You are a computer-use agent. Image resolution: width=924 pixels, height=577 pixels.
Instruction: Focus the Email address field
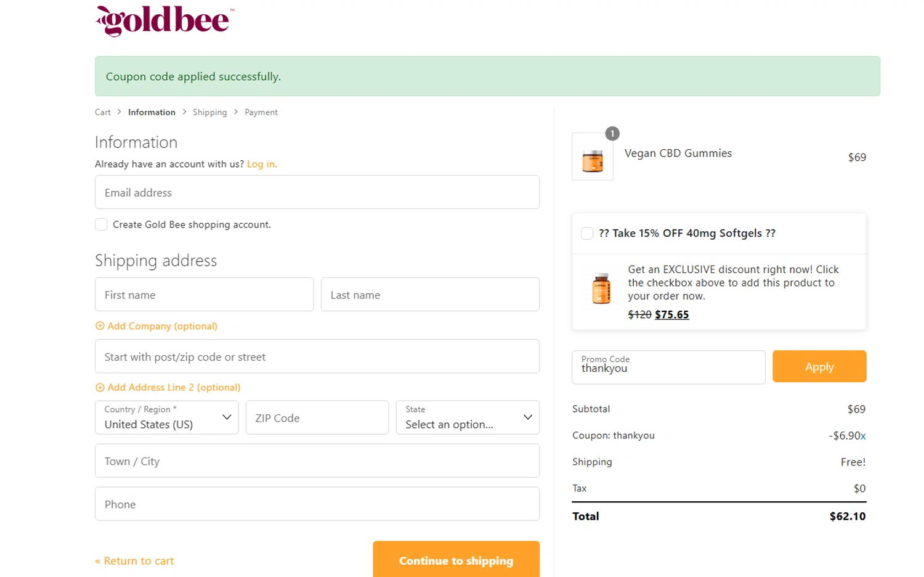(317, 192)
